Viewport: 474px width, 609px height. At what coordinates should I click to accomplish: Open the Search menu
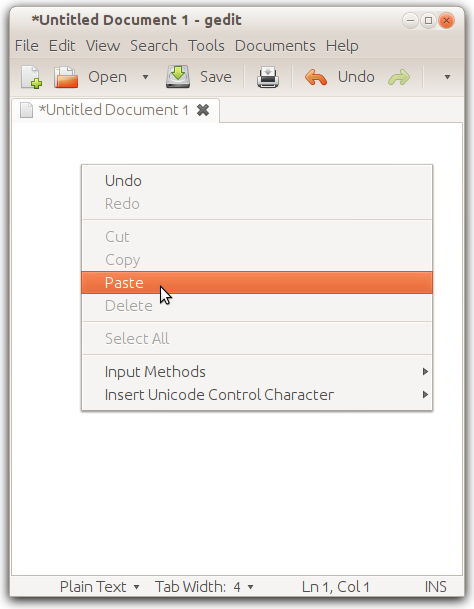154,46
